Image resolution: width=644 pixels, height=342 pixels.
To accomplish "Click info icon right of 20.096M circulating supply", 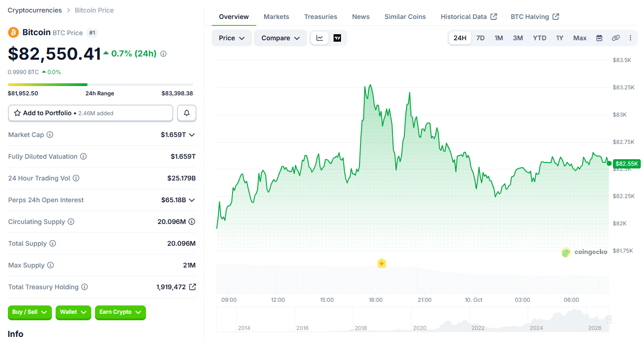I will point(192,222).
